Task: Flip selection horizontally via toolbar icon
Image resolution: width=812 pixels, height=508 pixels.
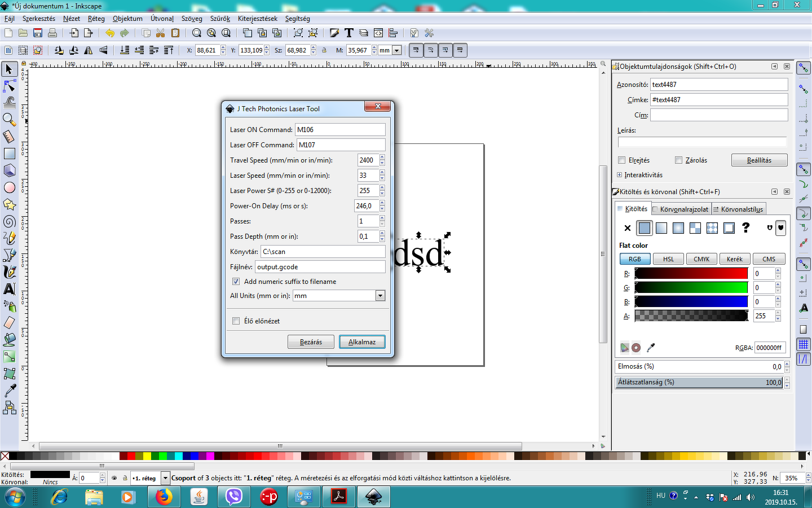Action: coord(89,50)
